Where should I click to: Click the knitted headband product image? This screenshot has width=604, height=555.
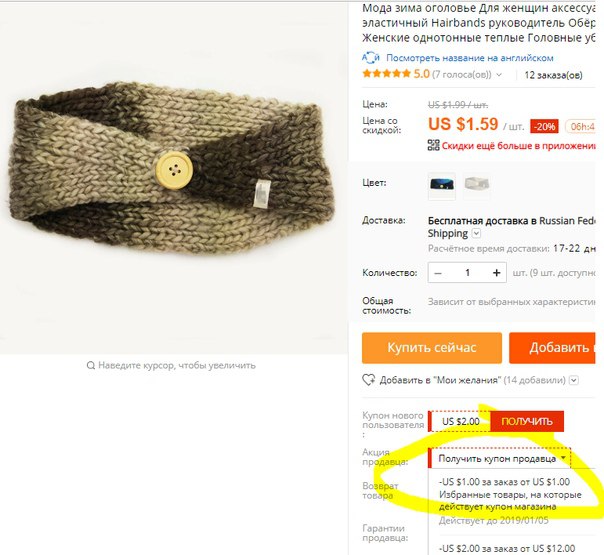click(172, 169)
